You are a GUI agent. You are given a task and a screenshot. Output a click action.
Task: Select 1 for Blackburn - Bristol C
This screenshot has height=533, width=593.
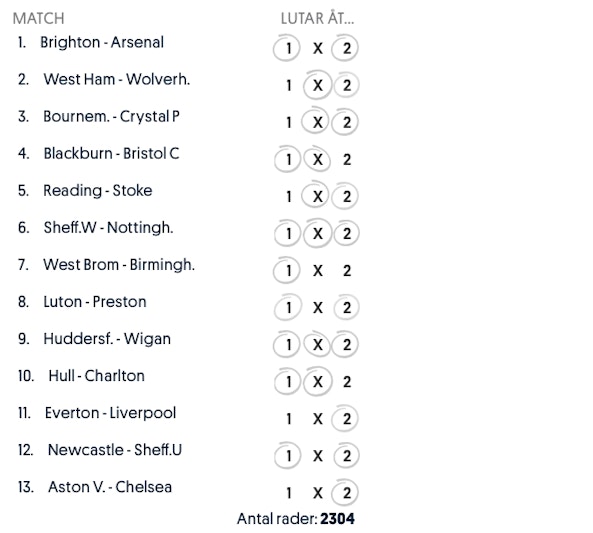pos(287,159)
